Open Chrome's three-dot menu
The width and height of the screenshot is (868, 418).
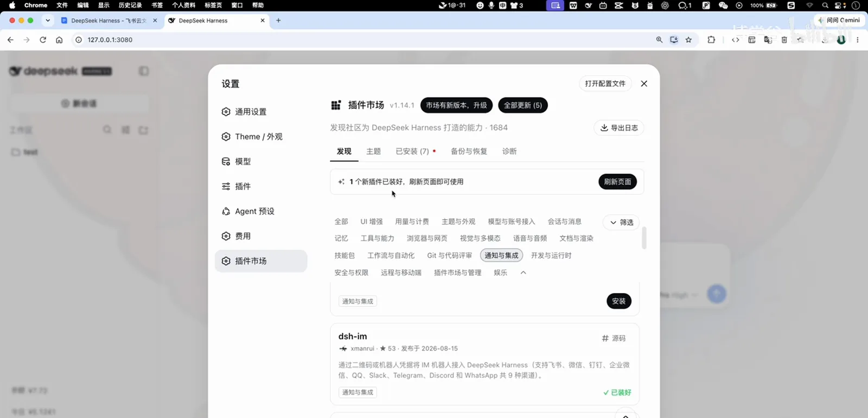point(857,40)
